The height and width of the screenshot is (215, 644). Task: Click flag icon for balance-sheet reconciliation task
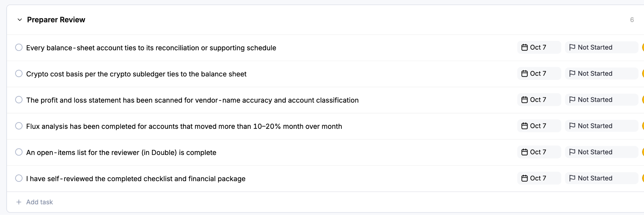[x=572, y=47]
